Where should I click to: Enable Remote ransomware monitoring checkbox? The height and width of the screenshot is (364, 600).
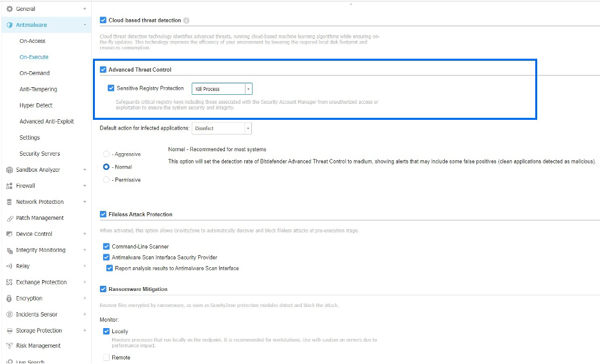click(x=106, y=358)
